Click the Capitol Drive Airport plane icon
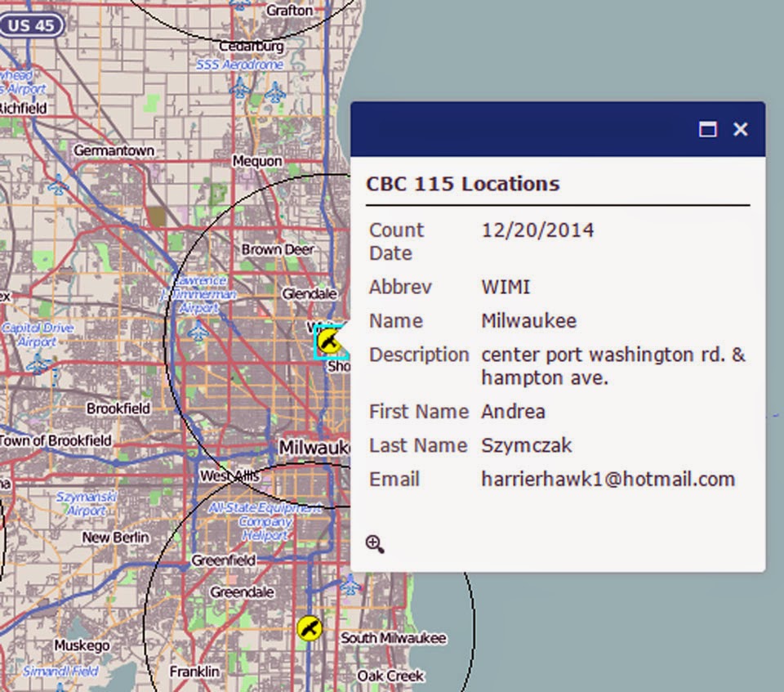The image size is (784, 692). coord(38,364)
